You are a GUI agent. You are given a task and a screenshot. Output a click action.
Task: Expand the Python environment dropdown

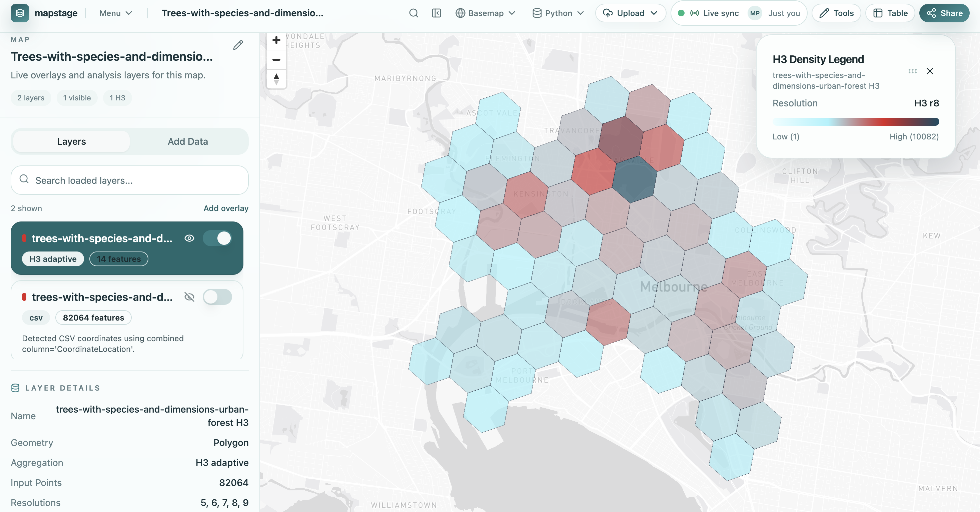click(x=557, y=13)
